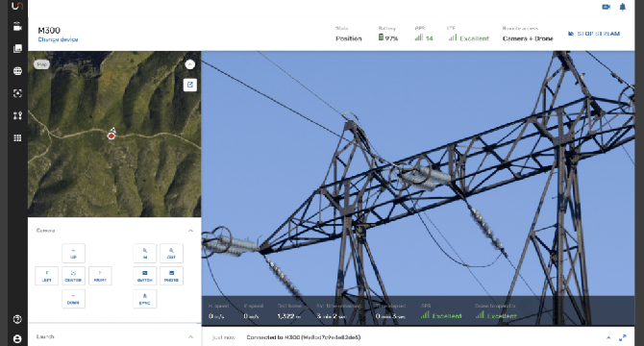Open the media gallery sidebar icon
The width and height of the screenshot is (644, 346).
[x=17, y=48]
